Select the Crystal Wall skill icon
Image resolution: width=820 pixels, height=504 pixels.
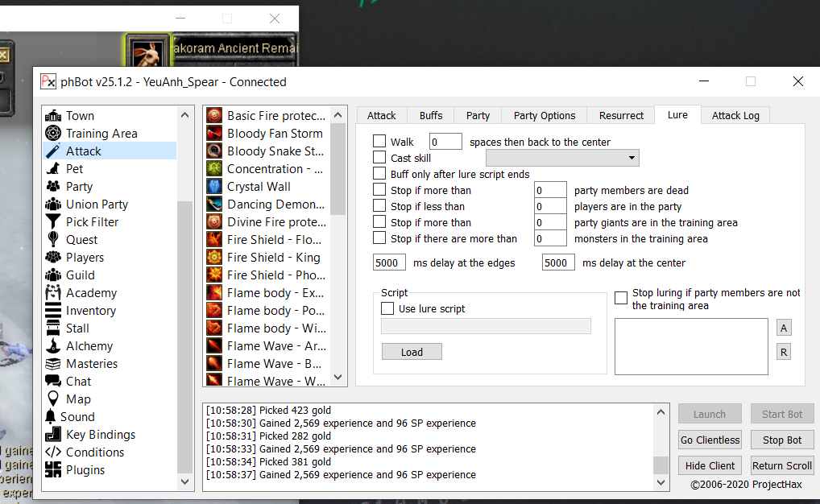tap(214, 187)
